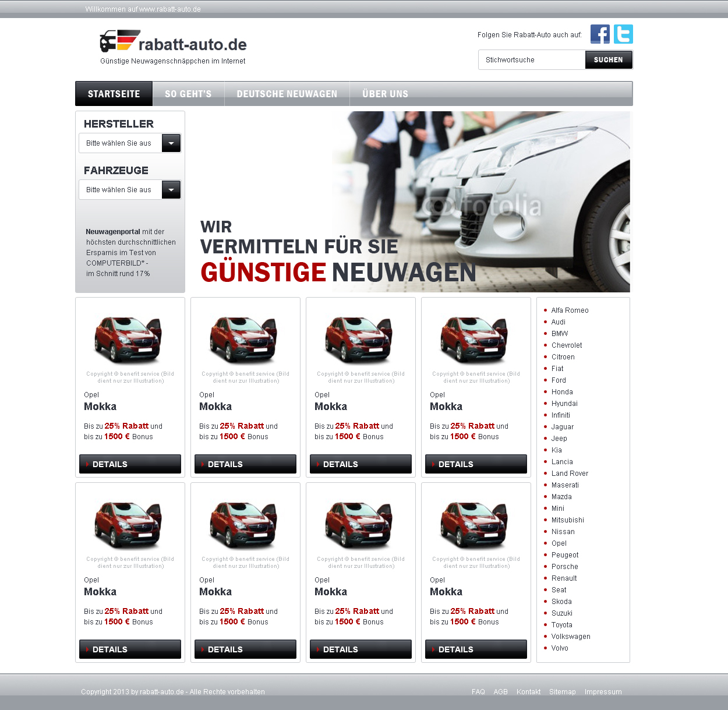
Task: Open the Jaguar brand link
Action: coord(563,427)
